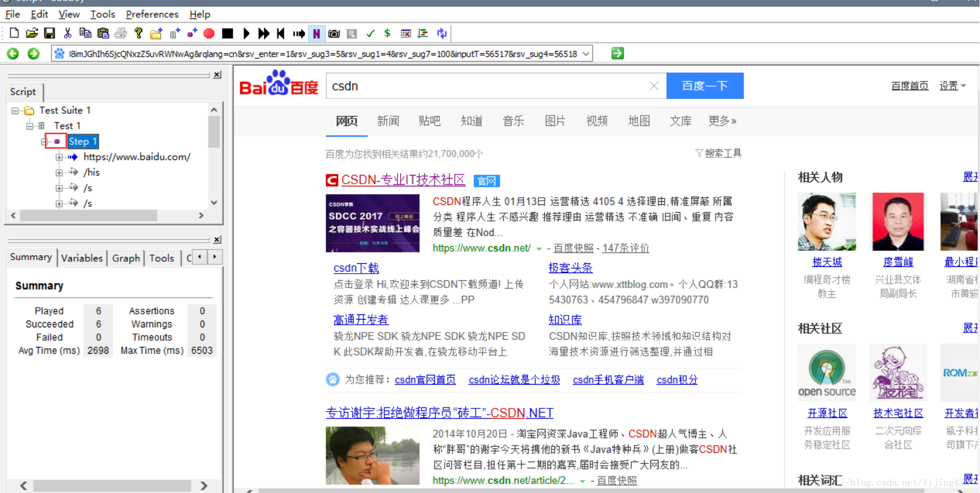Rewind to start with skip-back button
This screenshot has width=980, height=493.
click(281, 34)
